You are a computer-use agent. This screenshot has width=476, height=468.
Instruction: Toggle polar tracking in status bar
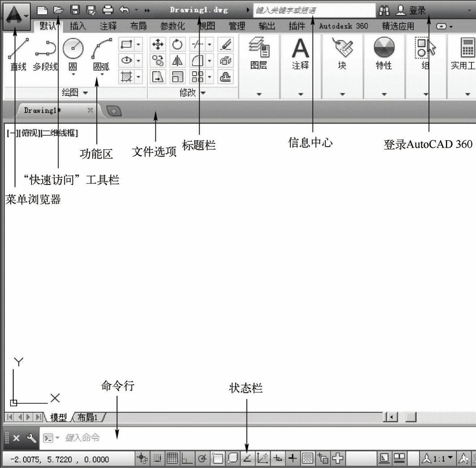coord(202,459)
